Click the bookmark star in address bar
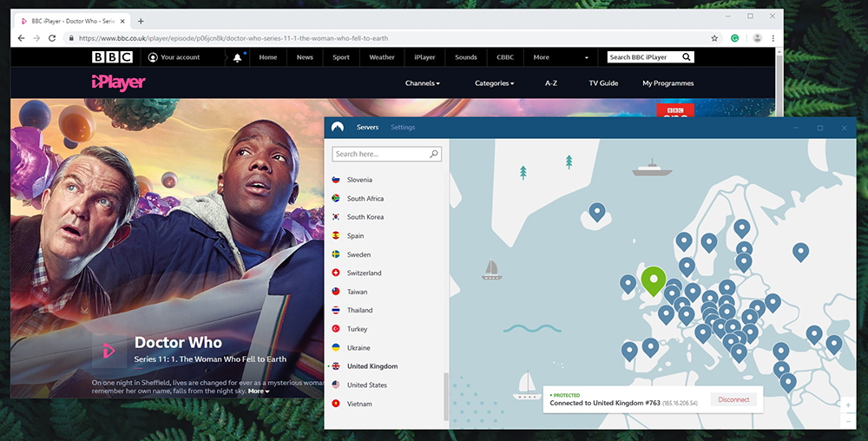Image resolution: width=868 pixels, height=441 pixels. pyautogui.click(x=714, y=38)
